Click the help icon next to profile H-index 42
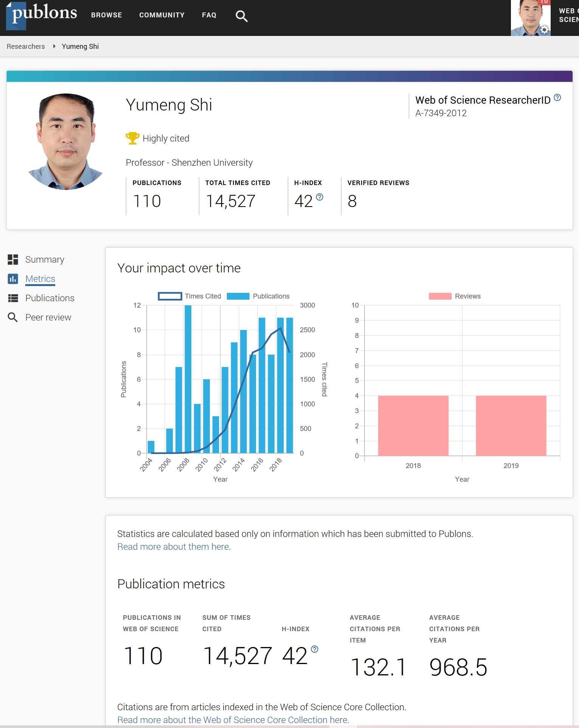 coord(320,197)
